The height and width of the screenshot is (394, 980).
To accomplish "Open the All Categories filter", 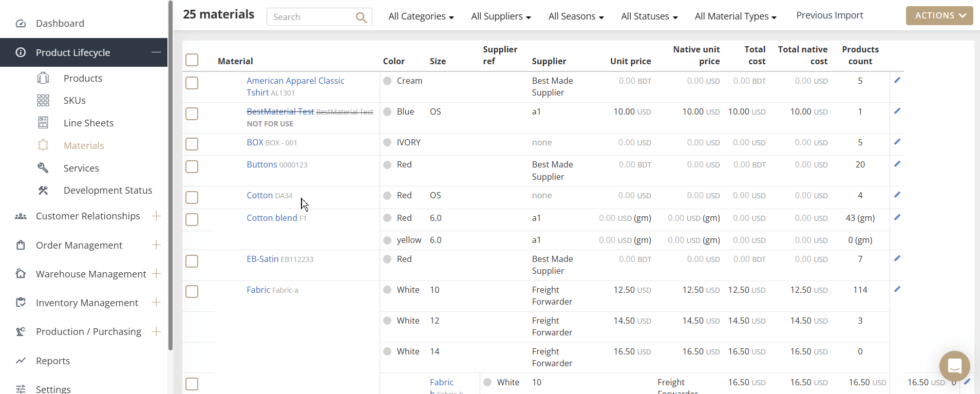I will 421,16.
